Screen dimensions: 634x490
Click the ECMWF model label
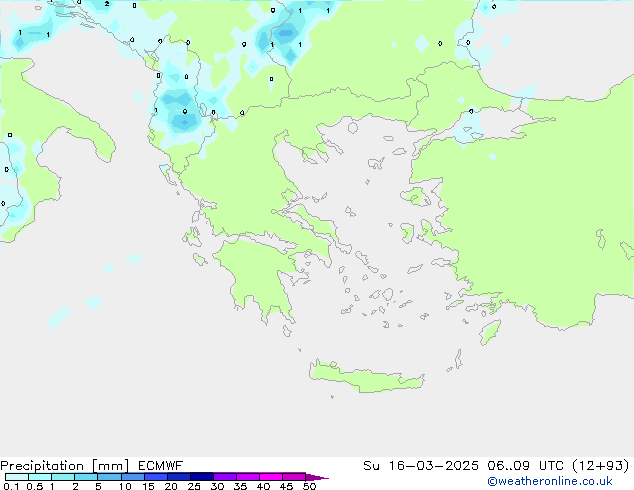pos(161,466)
